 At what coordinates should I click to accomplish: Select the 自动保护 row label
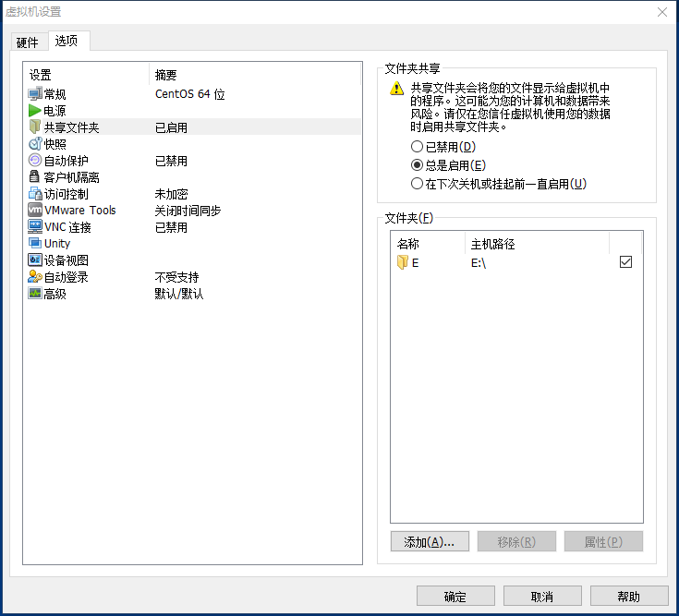tap(67, 161)
